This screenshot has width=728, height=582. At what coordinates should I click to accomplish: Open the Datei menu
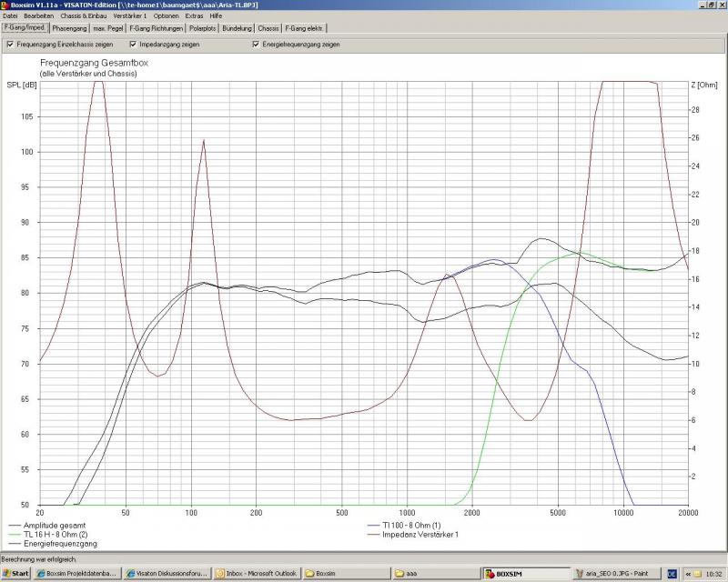tap(11, 16)
